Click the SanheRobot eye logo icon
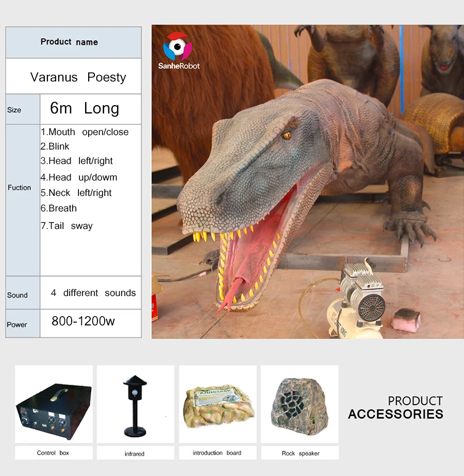This screenshot has height=476, width=464. 177,47
